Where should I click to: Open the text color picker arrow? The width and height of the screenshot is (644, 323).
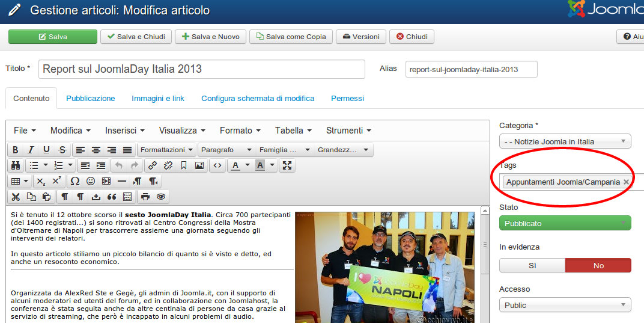[246, 165]
